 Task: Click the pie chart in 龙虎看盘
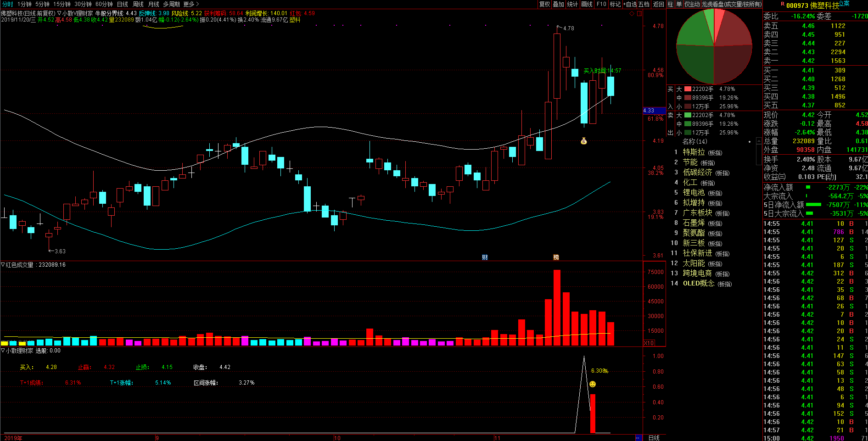click(714, 46)
